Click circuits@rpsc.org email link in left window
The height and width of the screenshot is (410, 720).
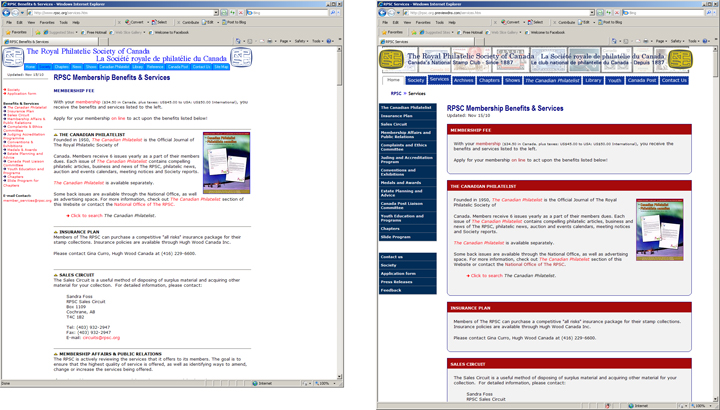coord(101,337)
